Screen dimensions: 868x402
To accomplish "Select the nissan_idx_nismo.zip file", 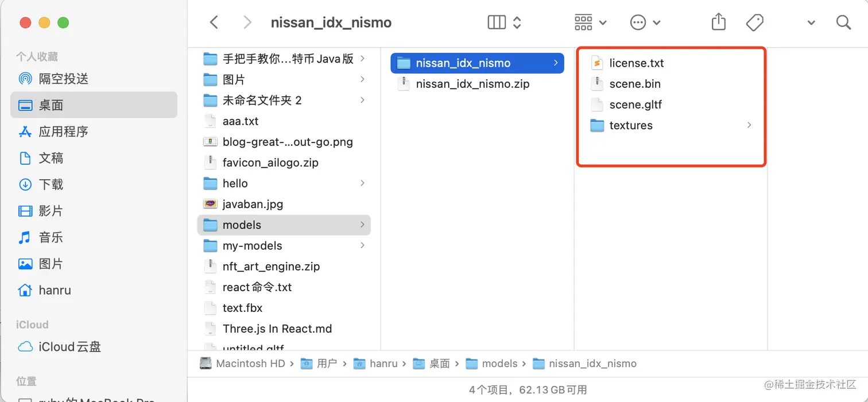I will click(x=477, y=84).
